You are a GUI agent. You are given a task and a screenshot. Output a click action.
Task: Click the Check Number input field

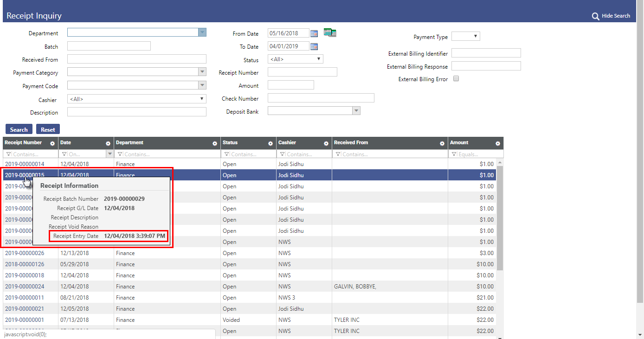(x=321, y=98)
